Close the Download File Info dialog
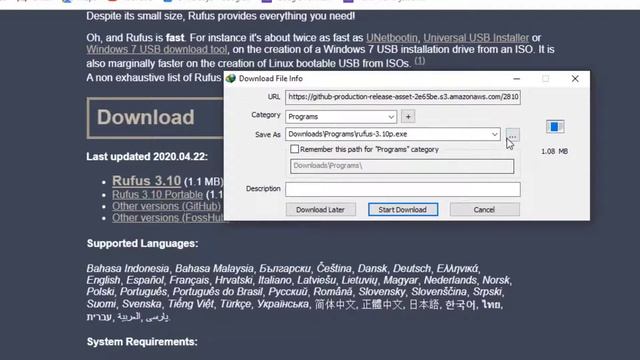This screenshot has width=640, height=360. pos(575,78)
